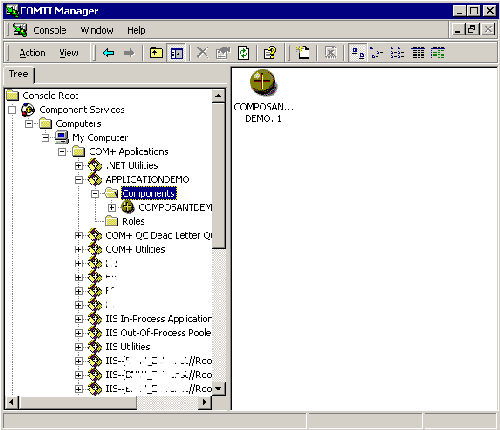Click the Back arrow toolbar icon

109,53
